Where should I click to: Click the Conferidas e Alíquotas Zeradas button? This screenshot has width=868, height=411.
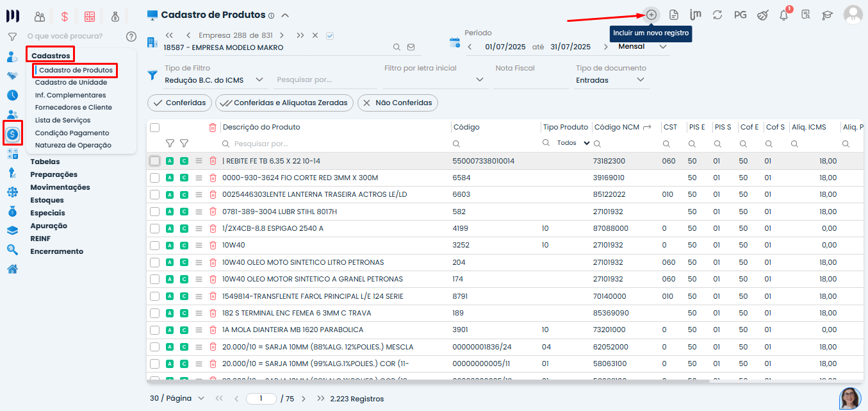pos(284,103)
